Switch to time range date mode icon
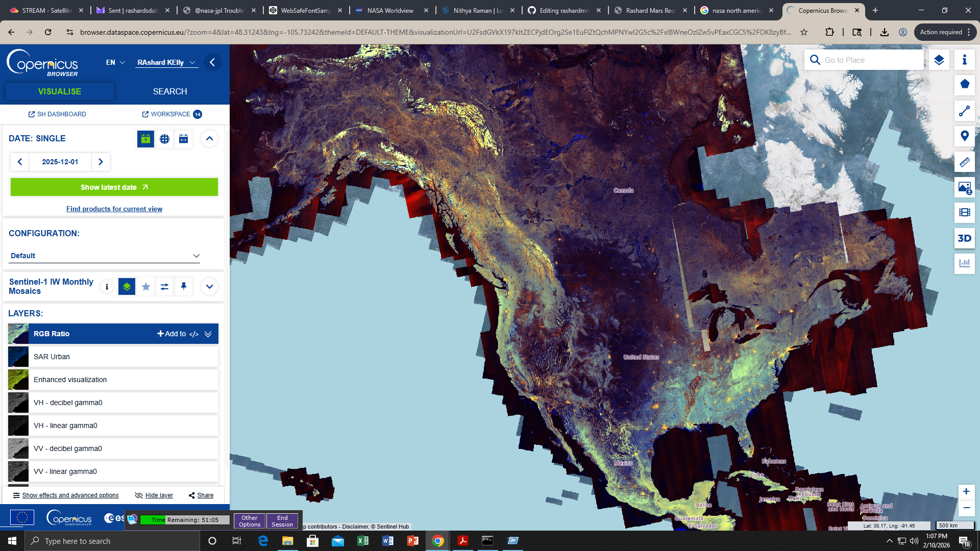Screen dimensions: 980x551 tap(183, 139)
